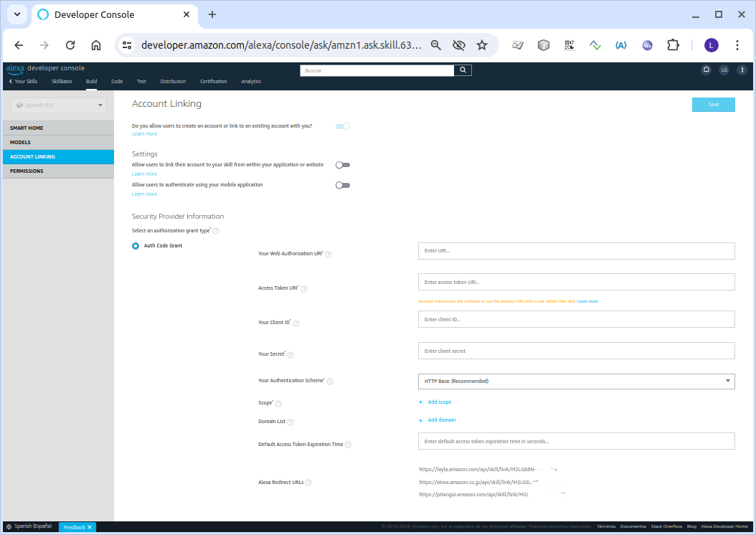
Task: Click help icon beside Domain List
Action: point(290,422)
